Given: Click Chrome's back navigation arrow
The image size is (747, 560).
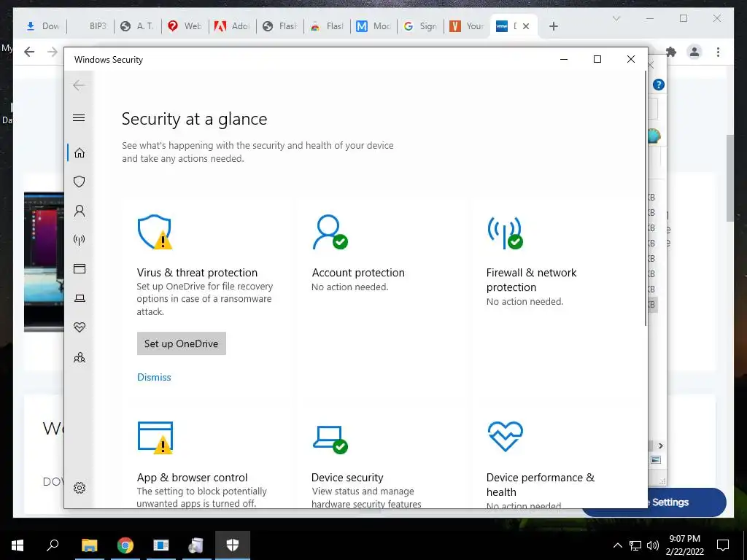Looking at the screenshot, I should pyautogui.click(x=29, y=52).
